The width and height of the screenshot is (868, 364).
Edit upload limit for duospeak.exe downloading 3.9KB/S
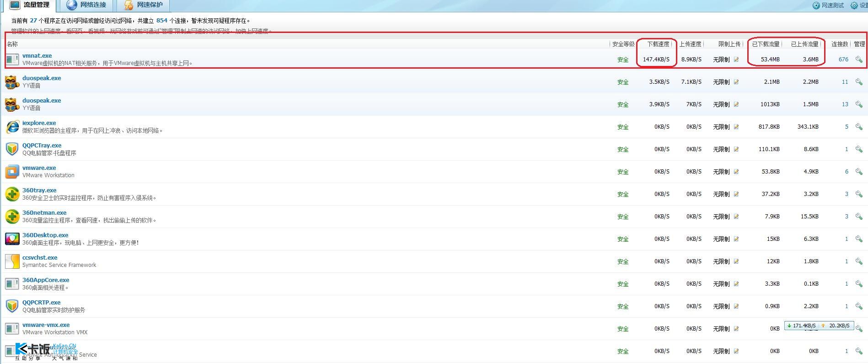pos(736,104)
